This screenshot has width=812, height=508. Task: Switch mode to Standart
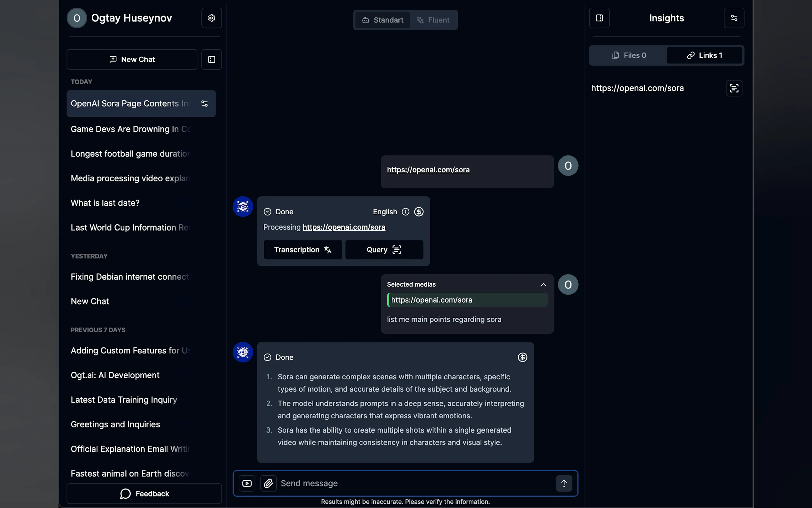coord(383,20)
